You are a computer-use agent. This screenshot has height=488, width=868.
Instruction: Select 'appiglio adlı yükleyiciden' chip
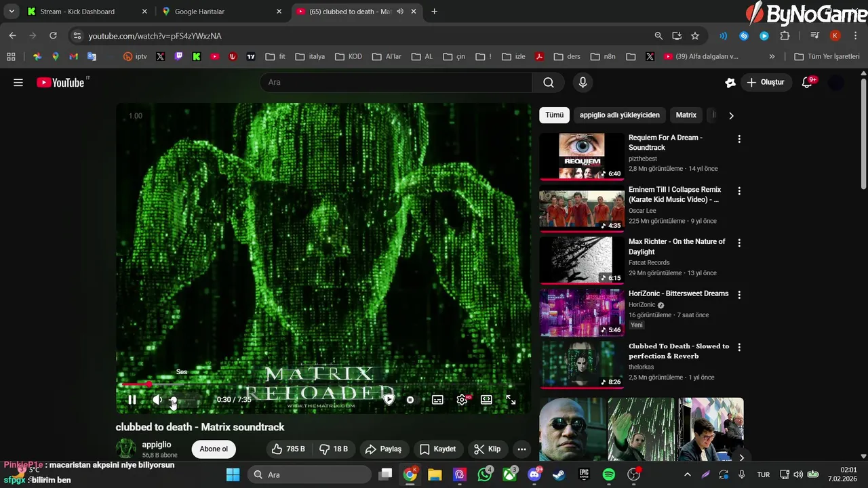click(619, 115)
